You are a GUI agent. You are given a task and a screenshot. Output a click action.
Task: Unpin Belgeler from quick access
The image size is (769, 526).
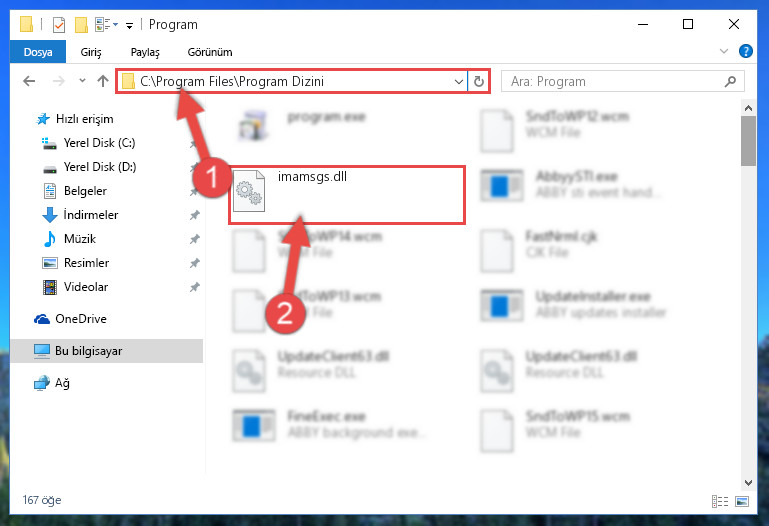click(194, 191)
